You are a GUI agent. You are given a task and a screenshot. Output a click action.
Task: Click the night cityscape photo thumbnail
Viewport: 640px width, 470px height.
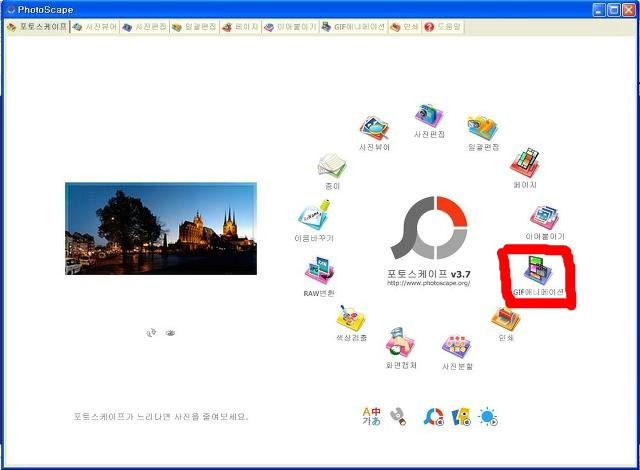coord(161,228)
